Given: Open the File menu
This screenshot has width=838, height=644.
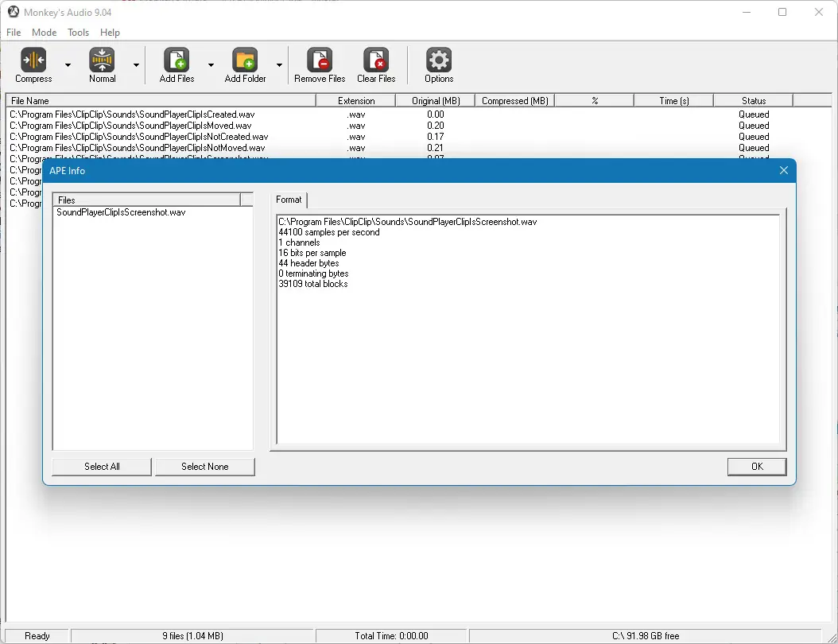Looking at the screenshot, I should tap(14, 33).
